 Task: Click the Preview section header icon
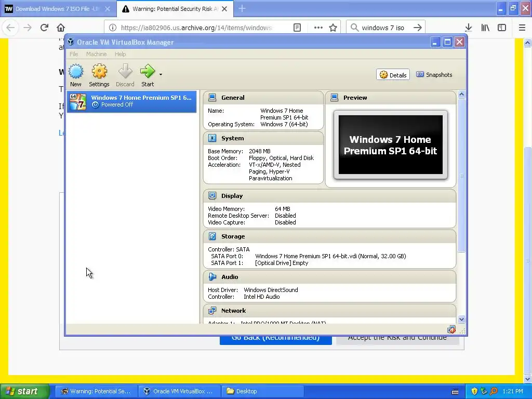pyautogui.click(x=334, y=98)
